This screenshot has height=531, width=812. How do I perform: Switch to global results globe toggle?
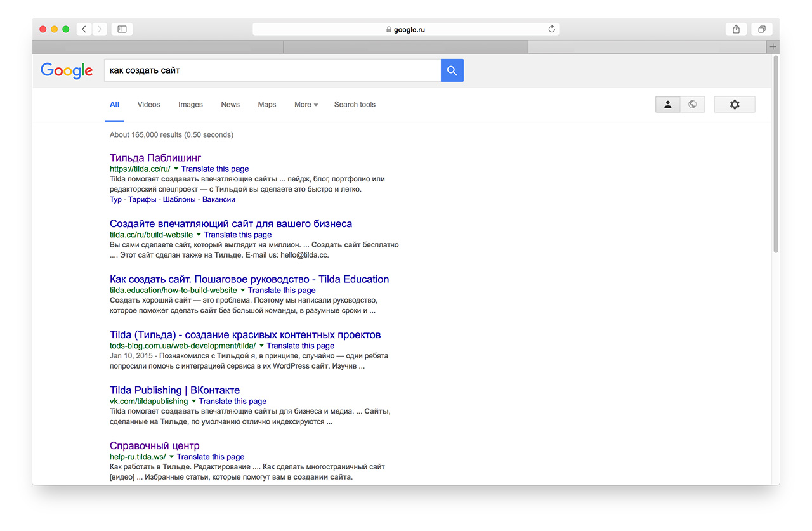coord(692,105)
